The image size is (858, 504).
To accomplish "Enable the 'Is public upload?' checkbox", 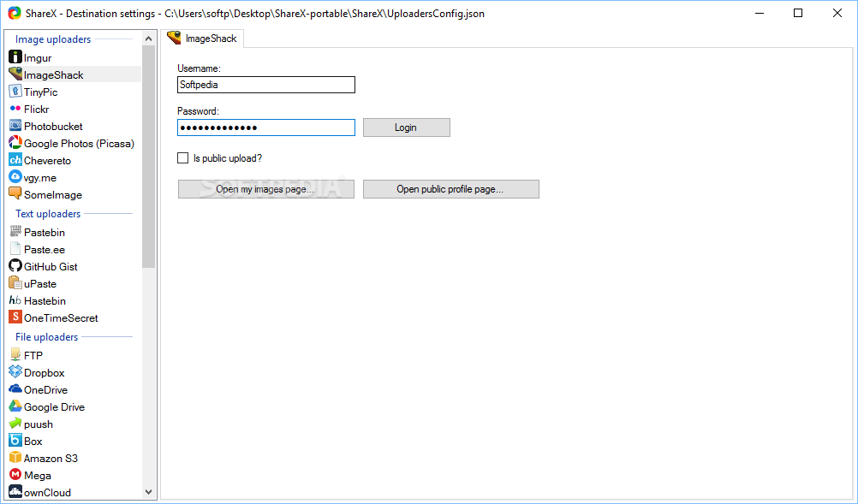I will [x=182, y=158].
